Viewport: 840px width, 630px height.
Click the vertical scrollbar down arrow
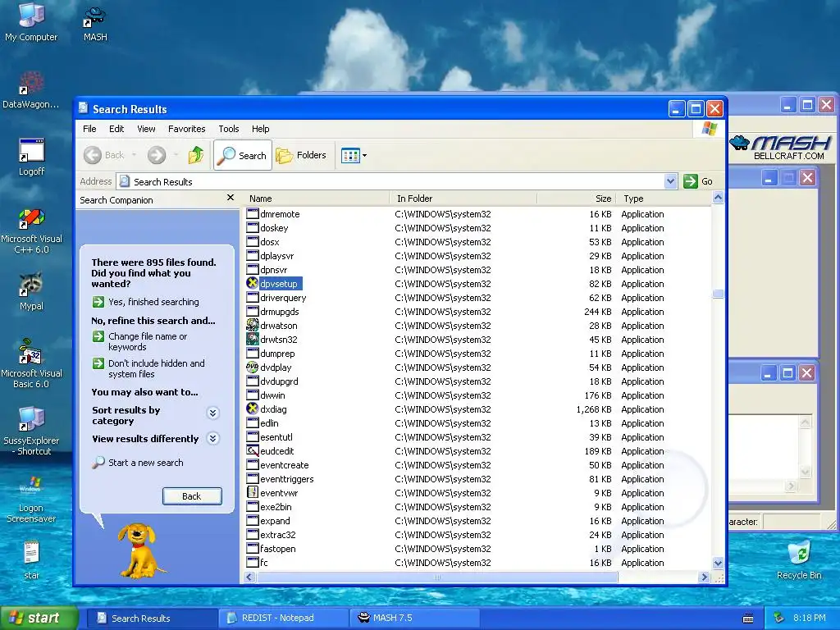pyautogui.click(x=718, y=563)
